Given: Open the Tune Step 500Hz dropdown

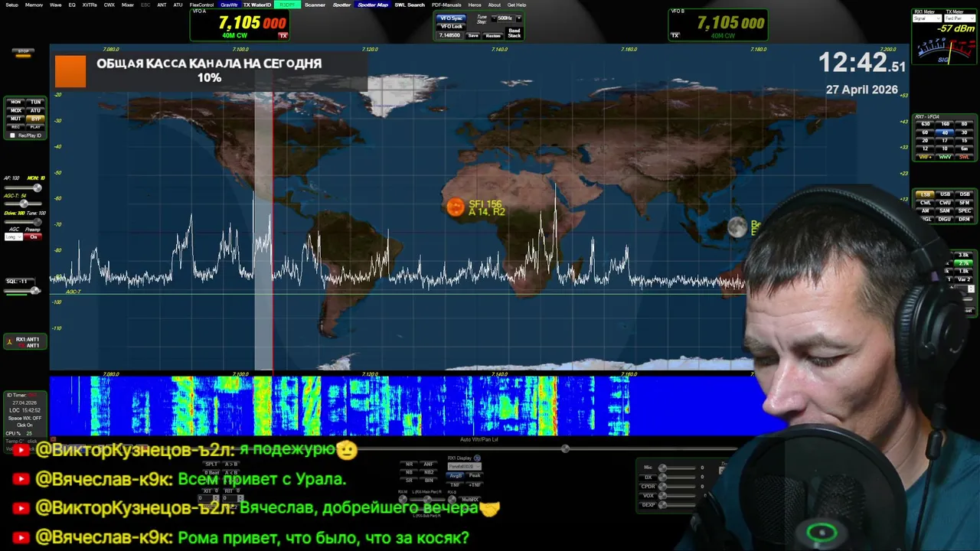Looking at the screenshot, I should (x=506, y=18).
